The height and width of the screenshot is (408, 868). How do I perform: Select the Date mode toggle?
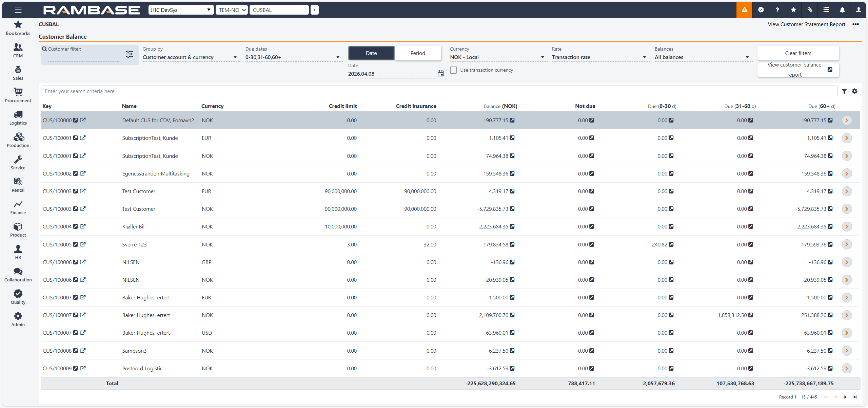click(371, 53)
